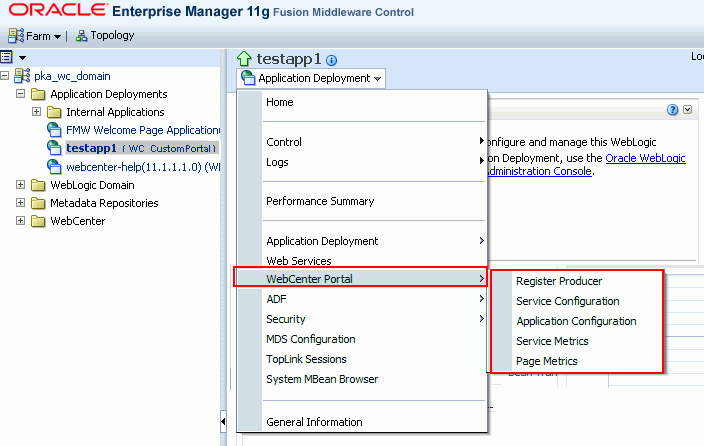This screenshot has height=446, width=704.
Task: Toggle the Application Deployment dropdown menu
Action: [311, 78]
